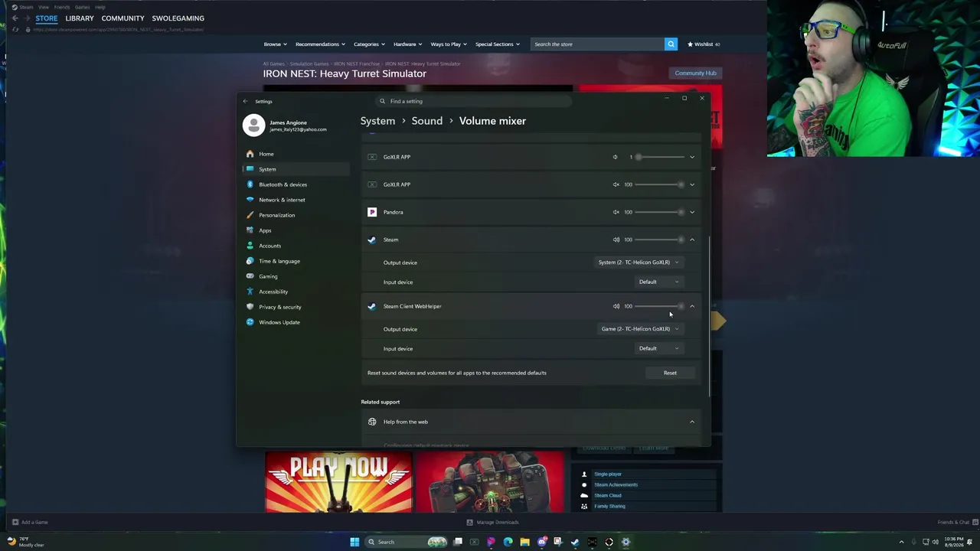Image resolution: width=980 pixels, height=551 pixels.
Task: Click Steam browser back arrow
Action: pyautogui.click(x=15, y=18)
